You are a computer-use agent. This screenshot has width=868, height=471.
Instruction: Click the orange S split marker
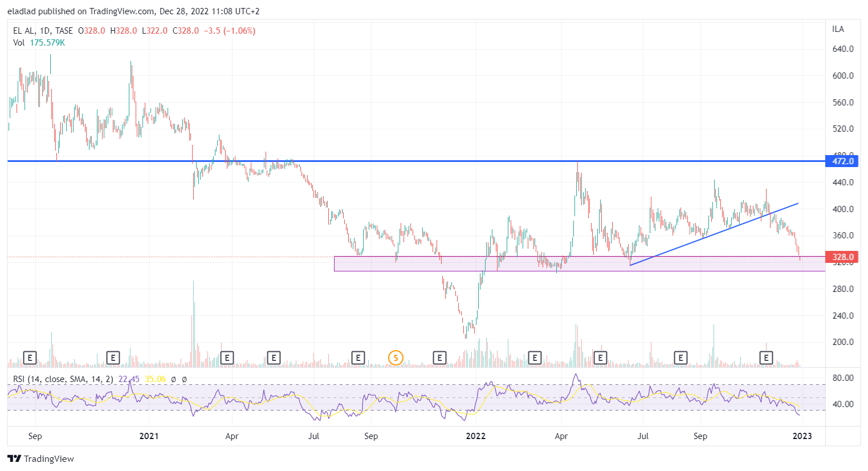click(x=396, y=358)
